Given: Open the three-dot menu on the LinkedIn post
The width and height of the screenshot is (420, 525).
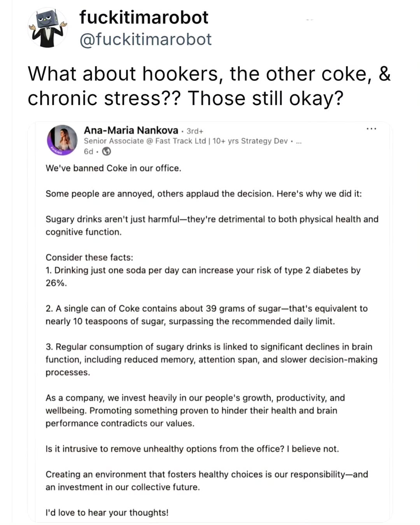Looking at the screenshot, I should coord(371,129).
